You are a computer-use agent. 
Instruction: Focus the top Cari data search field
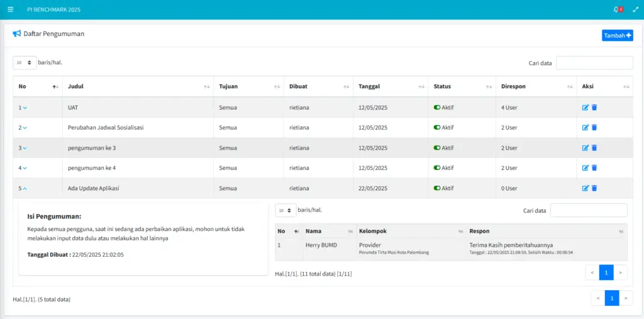(594, 63)
